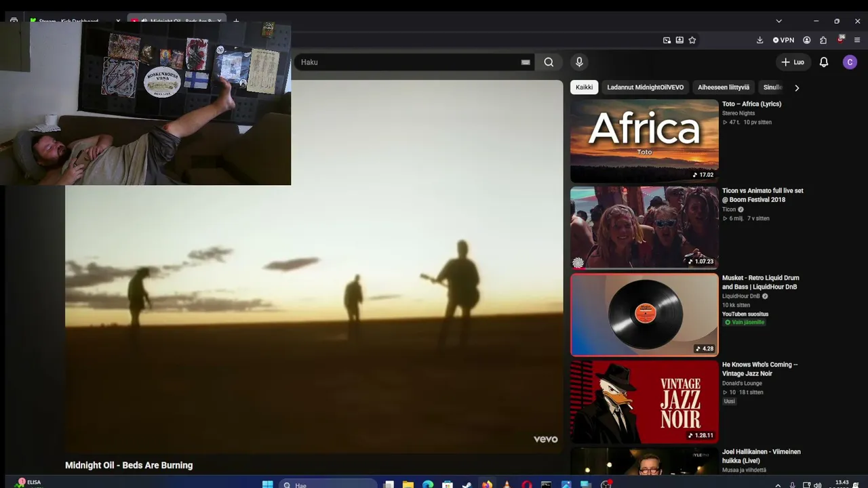Open the terminal icon in the taskbar
868x488 pixels.
point(547,485)
